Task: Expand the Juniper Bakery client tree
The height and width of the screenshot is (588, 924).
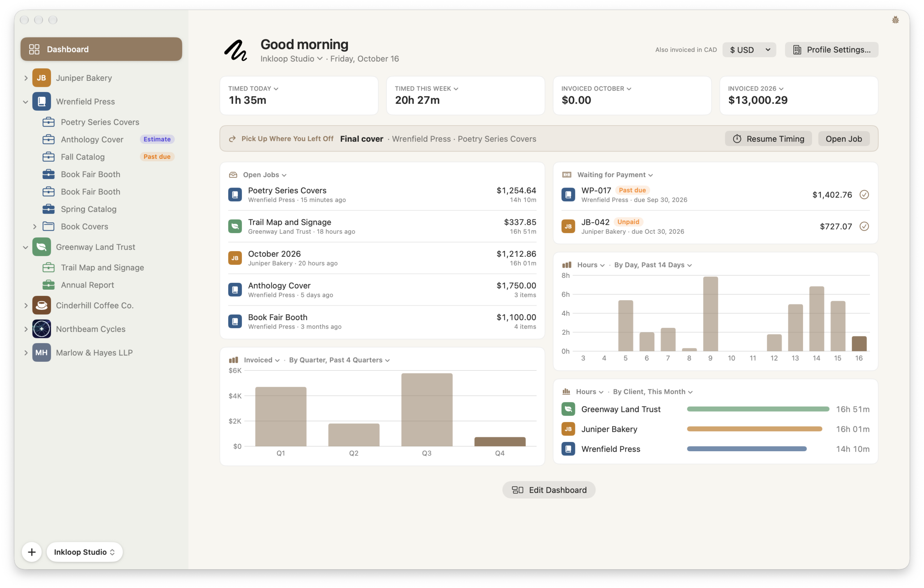Action: 26,78
